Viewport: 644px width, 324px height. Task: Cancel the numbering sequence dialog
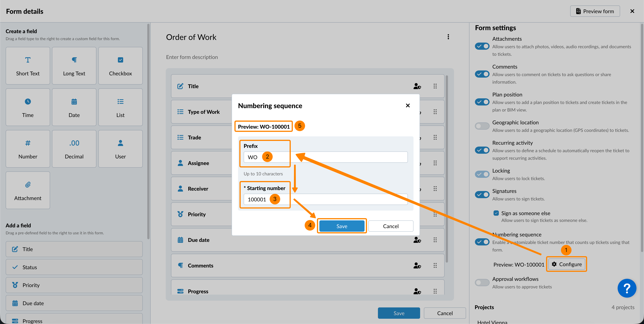coord(391,226)
